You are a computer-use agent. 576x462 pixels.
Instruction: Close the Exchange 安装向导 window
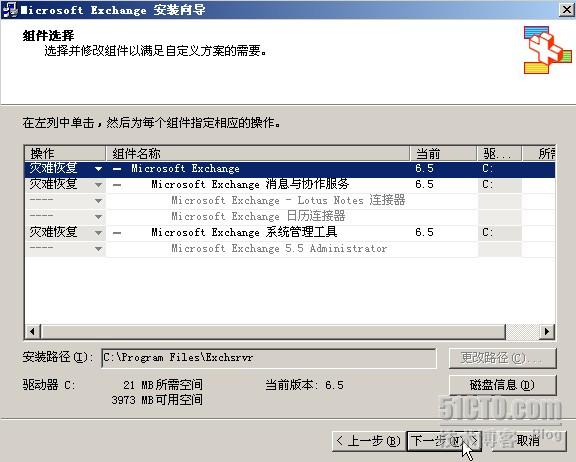pos(566,9)
